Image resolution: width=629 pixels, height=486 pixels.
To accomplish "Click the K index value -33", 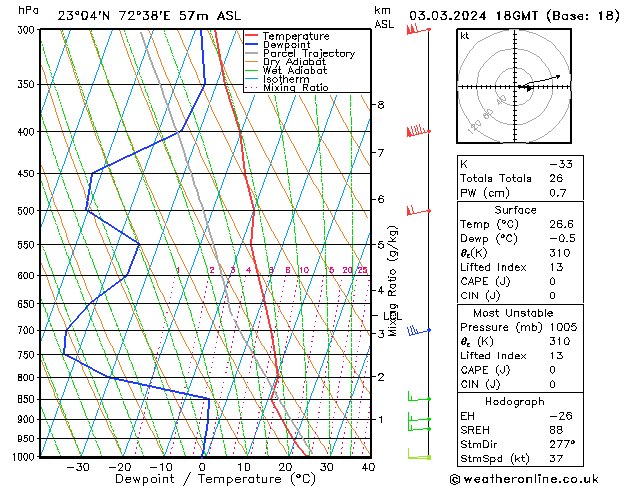I will (561, 164).
